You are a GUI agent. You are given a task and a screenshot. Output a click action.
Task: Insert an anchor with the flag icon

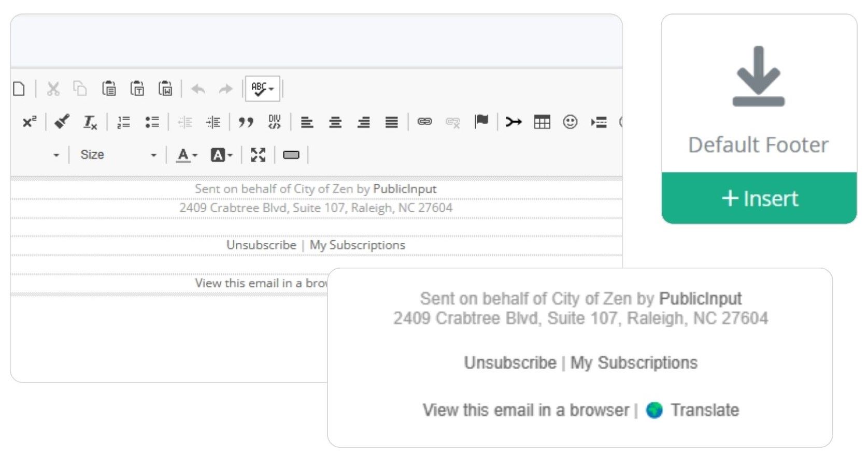click(x=481, y=122)
